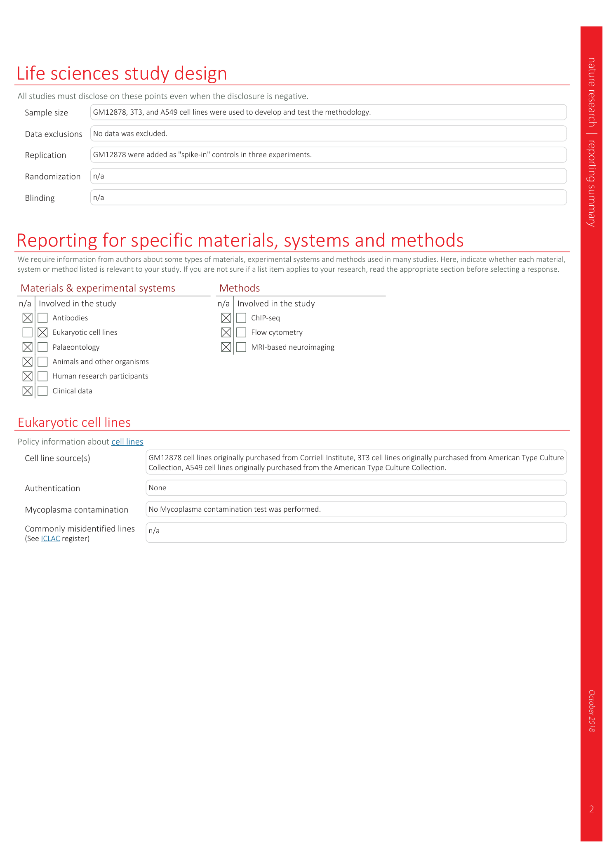The height and width of the screenshot is (868, 614).
Task: Click 'nature research | reporting summary' sidebar text
Action: pyautogui.click(x=592, y=142)
